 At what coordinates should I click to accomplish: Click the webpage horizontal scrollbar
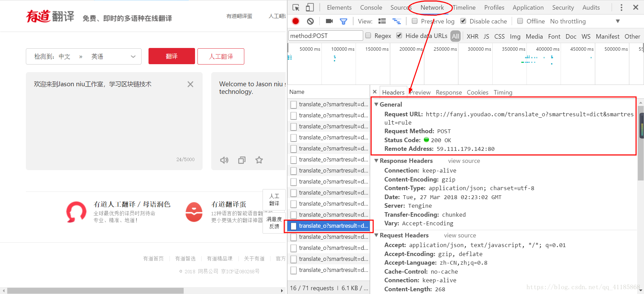point(95,291)
